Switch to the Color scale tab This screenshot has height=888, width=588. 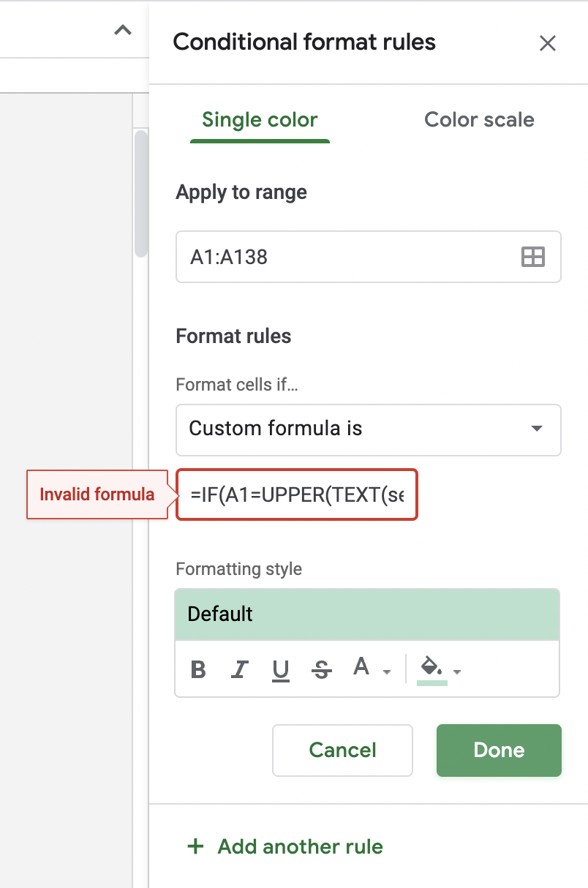coord(479,119)
